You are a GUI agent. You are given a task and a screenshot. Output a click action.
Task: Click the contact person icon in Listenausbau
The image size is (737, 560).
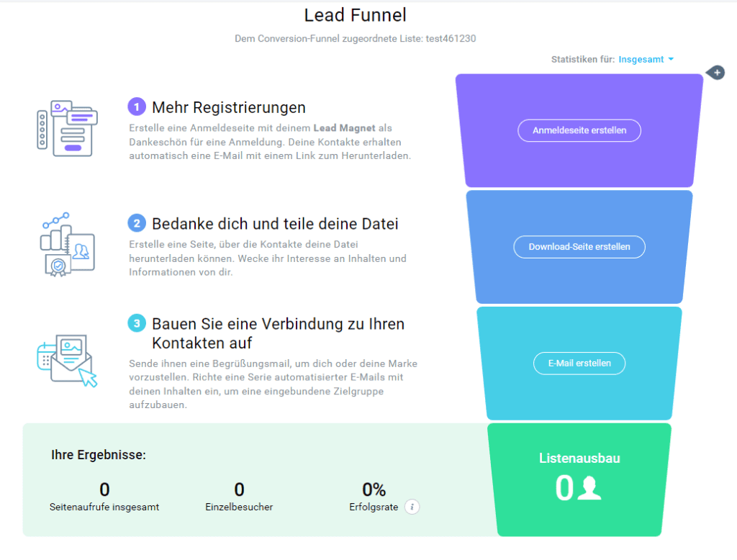click(589, 488)
